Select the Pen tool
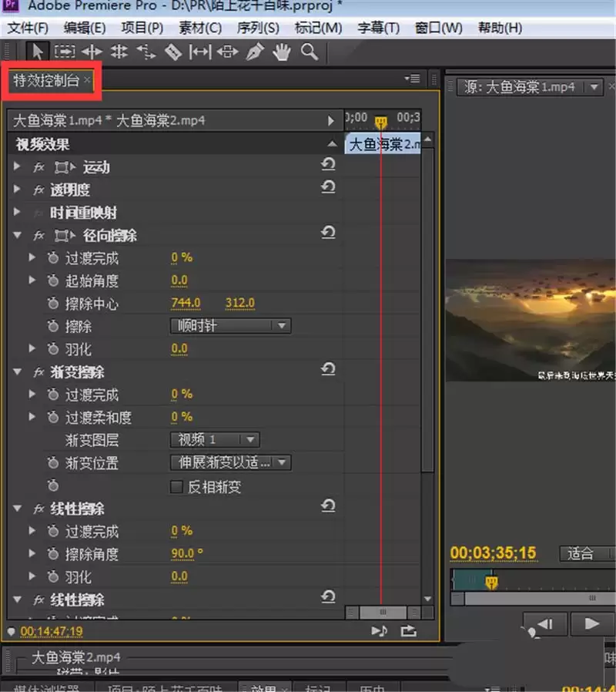616x692 pixels. (x=254, y=52)
